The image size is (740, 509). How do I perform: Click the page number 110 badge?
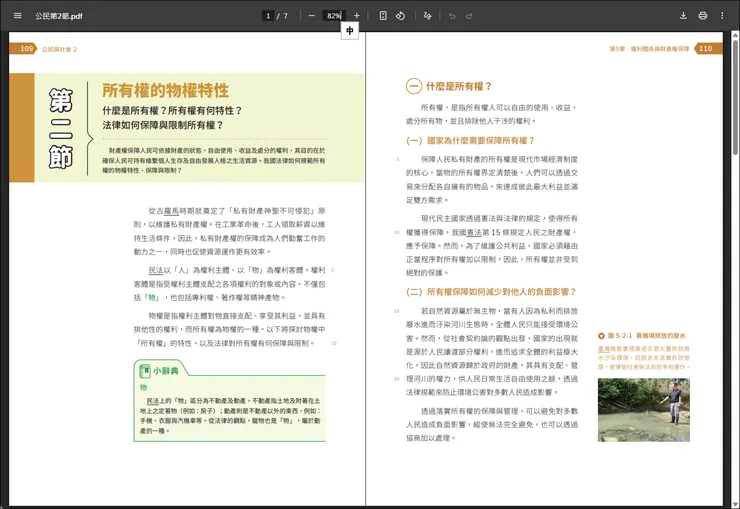coord(708,49)
